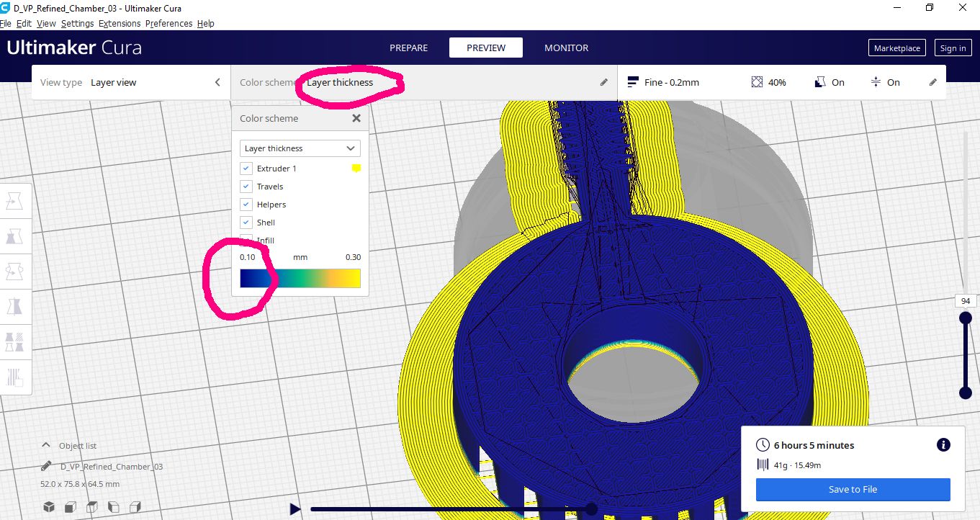Switch to the MONITOR stage tab

click(566, 48)
